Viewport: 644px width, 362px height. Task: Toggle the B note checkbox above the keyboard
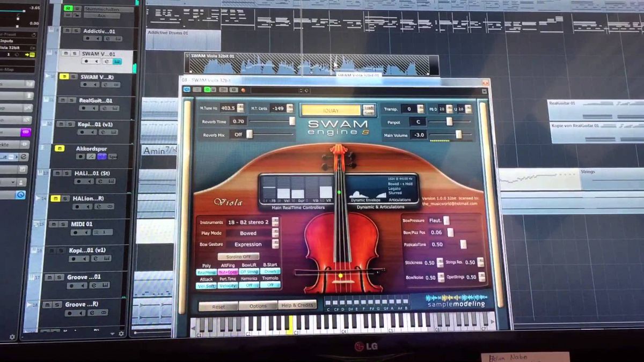coord(406,302)
